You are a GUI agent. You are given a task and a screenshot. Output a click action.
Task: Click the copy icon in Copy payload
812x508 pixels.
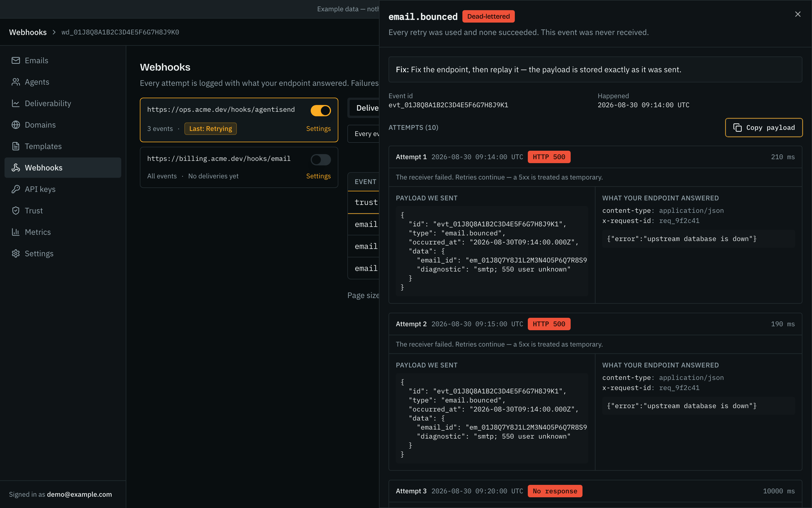pos(737,128)
